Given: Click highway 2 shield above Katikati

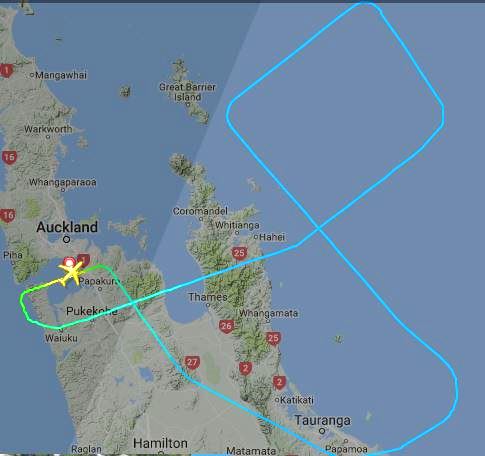Looking at the screenshot, I should [279, 382].
